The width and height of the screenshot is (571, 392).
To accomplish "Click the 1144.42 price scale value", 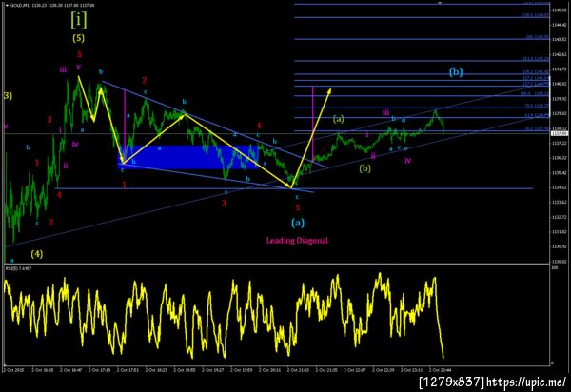I will click(x=559, y=25).
